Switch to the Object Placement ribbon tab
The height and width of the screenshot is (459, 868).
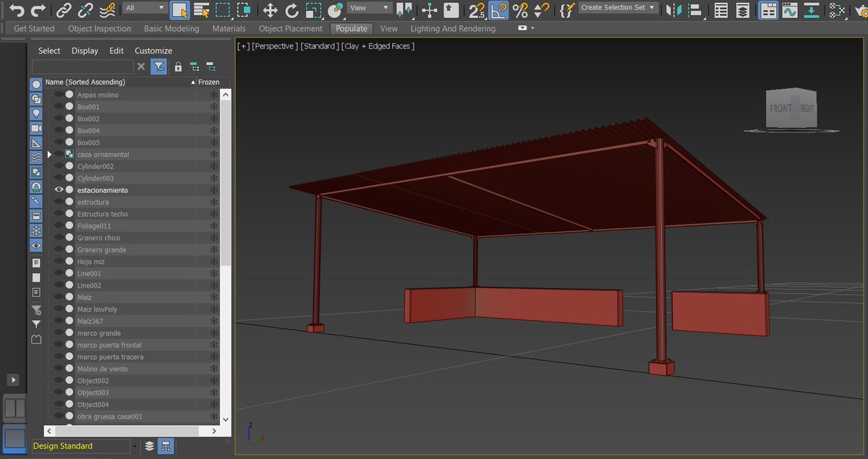(x=291, y=28)
